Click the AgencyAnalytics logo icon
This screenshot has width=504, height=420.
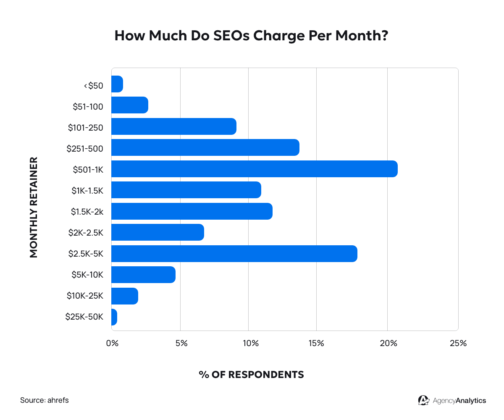click(423, 400)
